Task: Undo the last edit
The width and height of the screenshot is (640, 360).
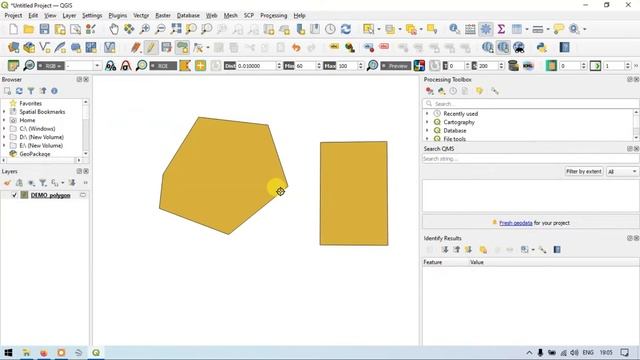Action: click(x=296, y=47)
